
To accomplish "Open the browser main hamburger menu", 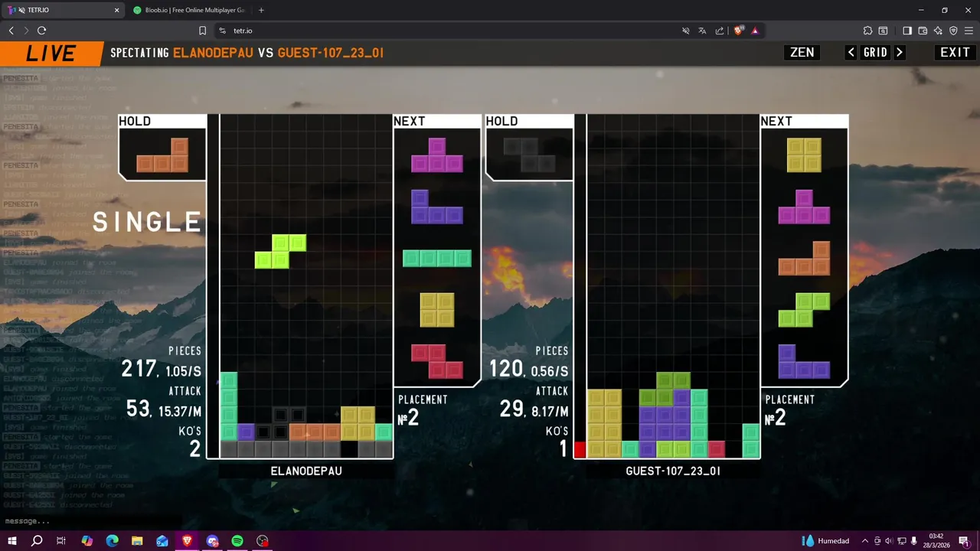I will click(x=969, y=31).
